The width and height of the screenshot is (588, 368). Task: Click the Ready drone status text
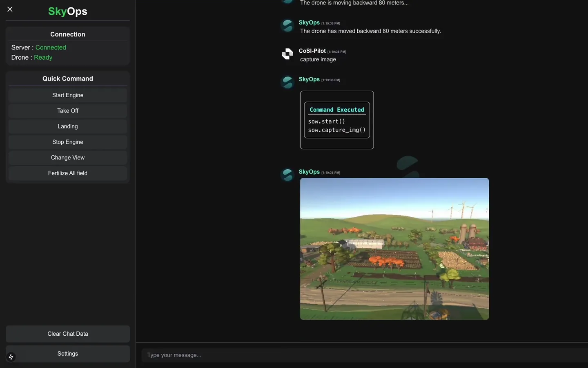click(43, 57)
